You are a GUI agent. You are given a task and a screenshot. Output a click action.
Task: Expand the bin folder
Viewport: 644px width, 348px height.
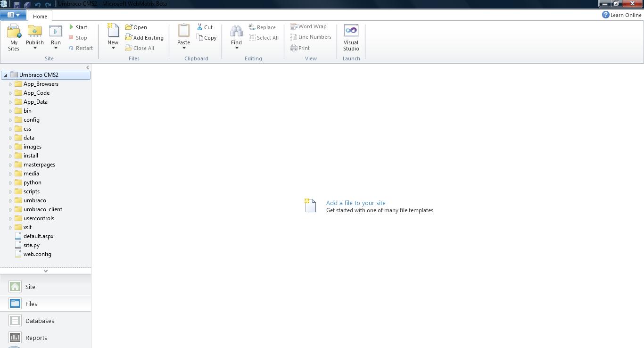coord(10,111)
